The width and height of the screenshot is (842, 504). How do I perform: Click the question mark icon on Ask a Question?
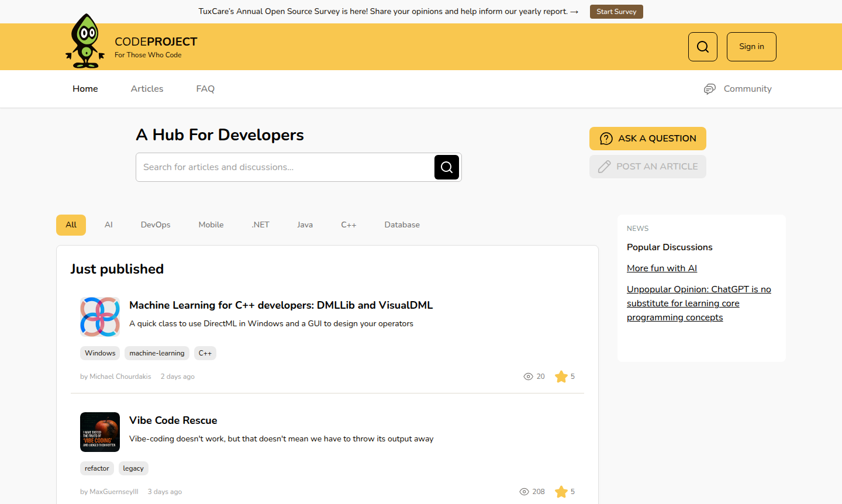coord(606,139)
